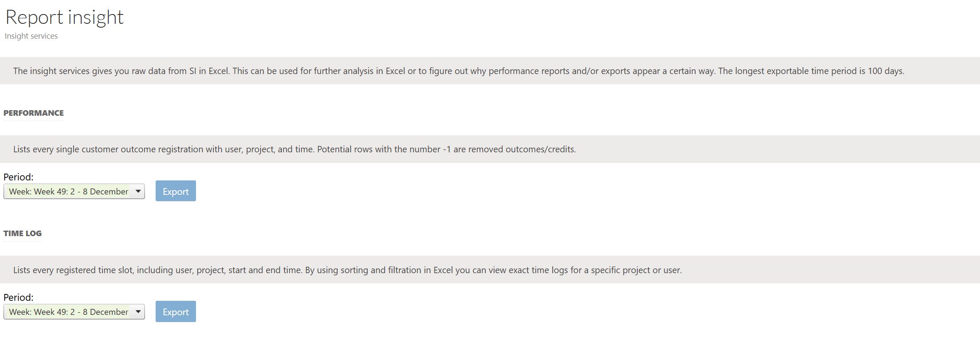Export the Time Log data
The image size is (980, 351).
click(x=176, y=311)
